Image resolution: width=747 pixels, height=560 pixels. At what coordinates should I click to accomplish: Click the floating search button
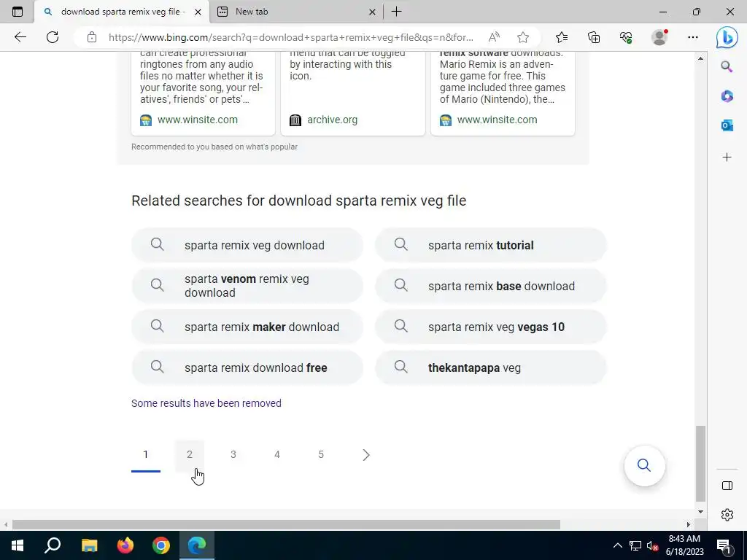[644, 465]
